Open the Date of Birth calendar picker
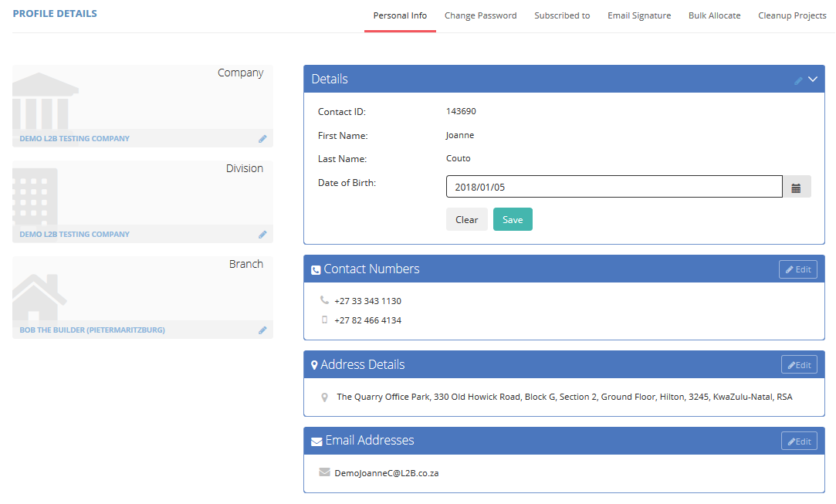This screenshot has height=504, width=836. [x=796, y=188]
